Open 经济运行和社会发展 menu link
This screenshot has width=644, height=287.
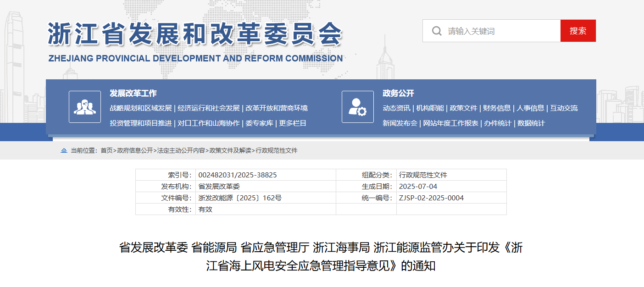point(209,108)
